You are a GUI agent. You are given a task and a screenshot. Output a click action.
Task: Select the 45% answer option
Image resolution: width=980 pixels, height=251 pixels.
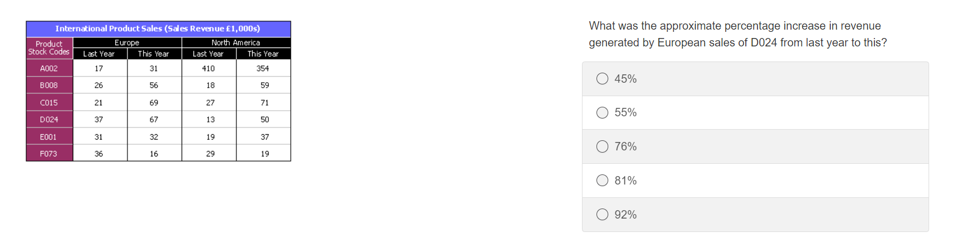click(x=602, y=79)
